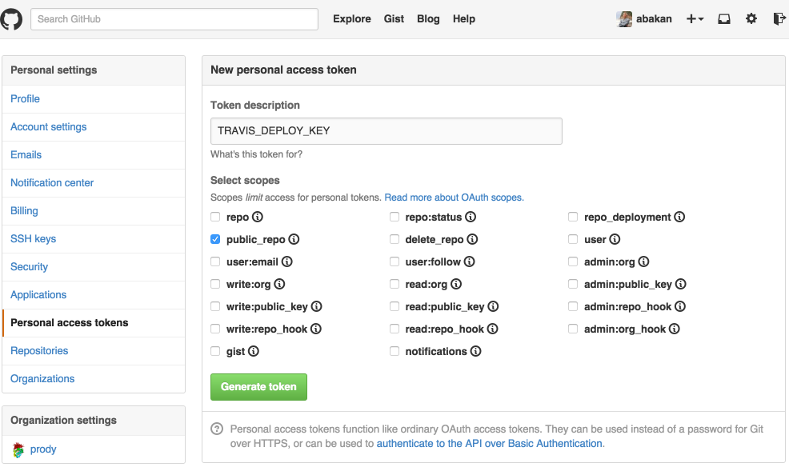Open SSH keys settings page

pos(33,239)
